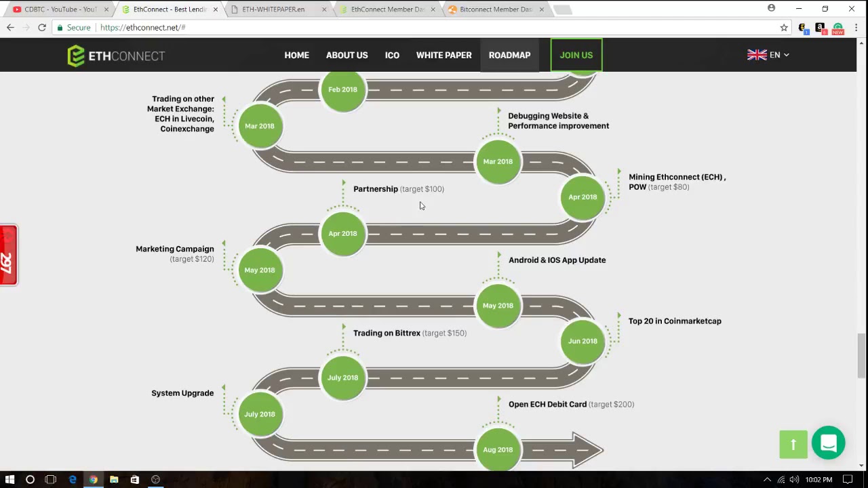
Task: Open the Chrome three-dot menu
Action: tap(857, 28)
